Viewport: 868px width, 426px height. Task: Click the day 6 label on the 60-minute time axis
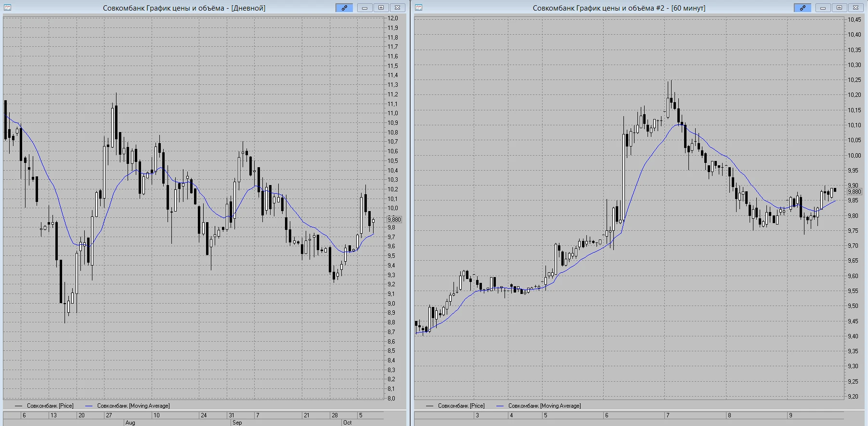pyautogui.click(x=607, y=415)
